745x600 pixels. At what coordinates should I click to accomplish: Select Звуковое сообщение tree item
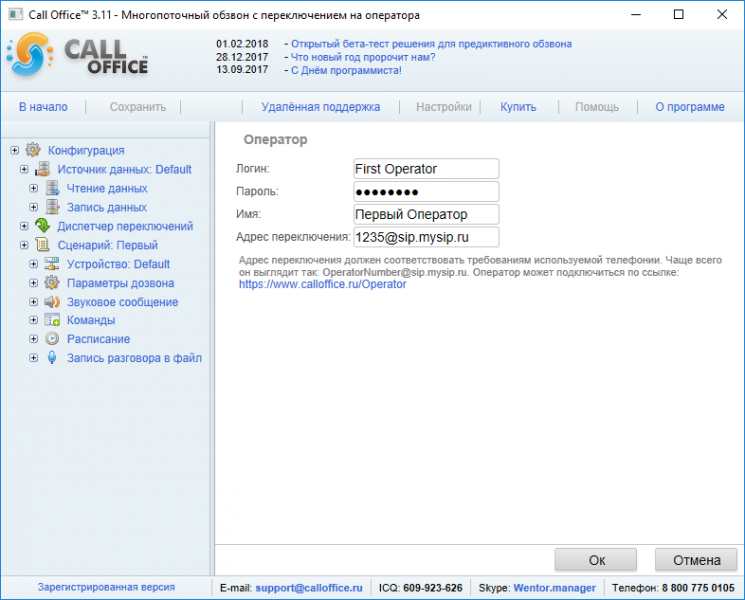tap(123, 302)
